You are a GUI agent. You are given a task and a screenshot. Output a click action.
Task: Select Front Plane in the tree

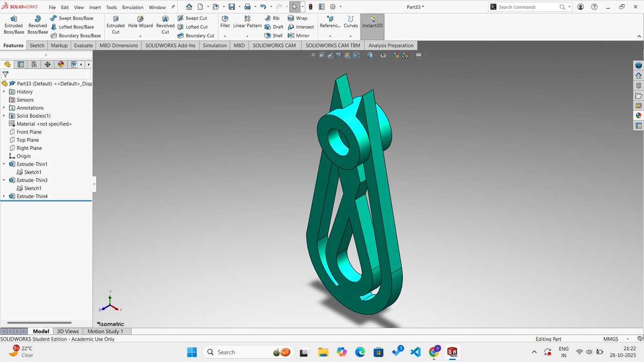(x=25, y=132)
